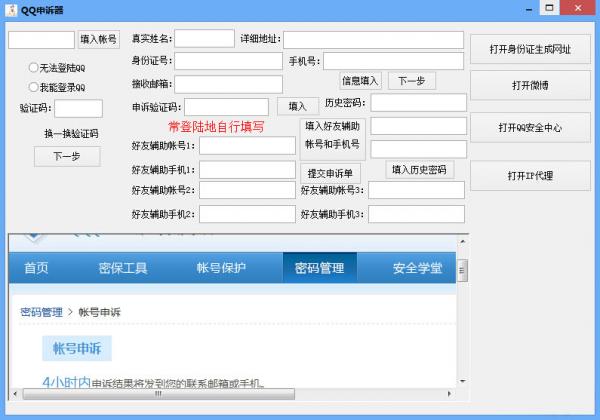Focus the 好友辅助手机3 input field
This screenshot has width=600, height=420.
pos(416,214)
